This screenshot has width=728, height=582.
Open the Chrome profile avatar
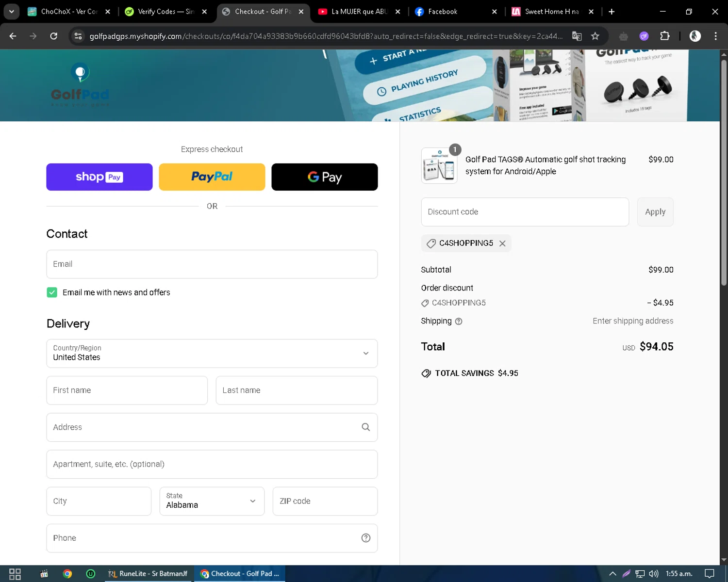(x=695, y=36)
